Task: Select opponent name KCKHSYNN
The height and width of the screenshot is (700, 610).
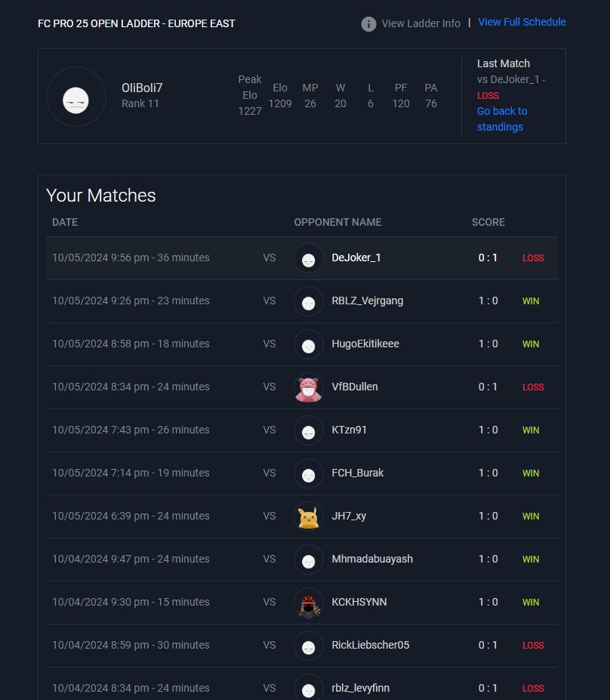Action: 359,602
